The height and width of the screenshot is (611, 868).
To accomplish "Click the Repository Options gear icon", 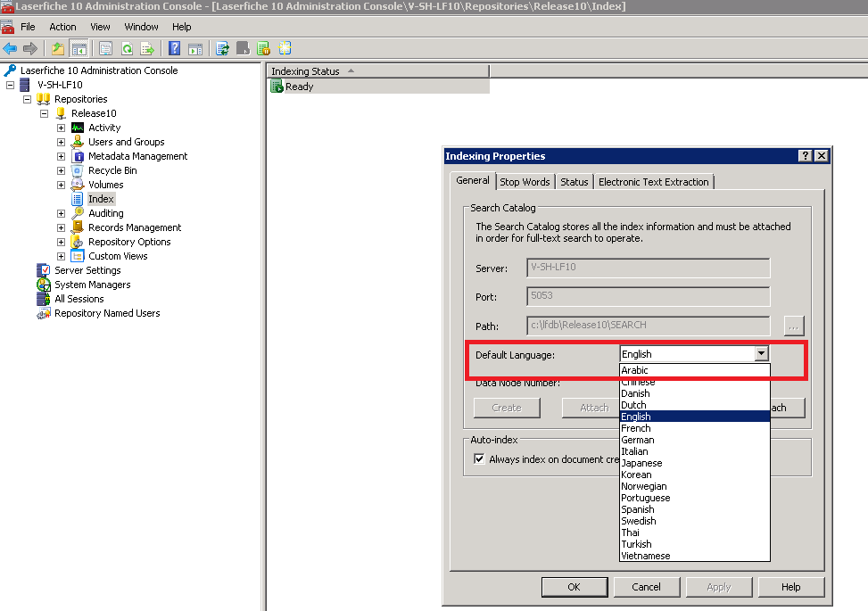I will coord(78,242).
